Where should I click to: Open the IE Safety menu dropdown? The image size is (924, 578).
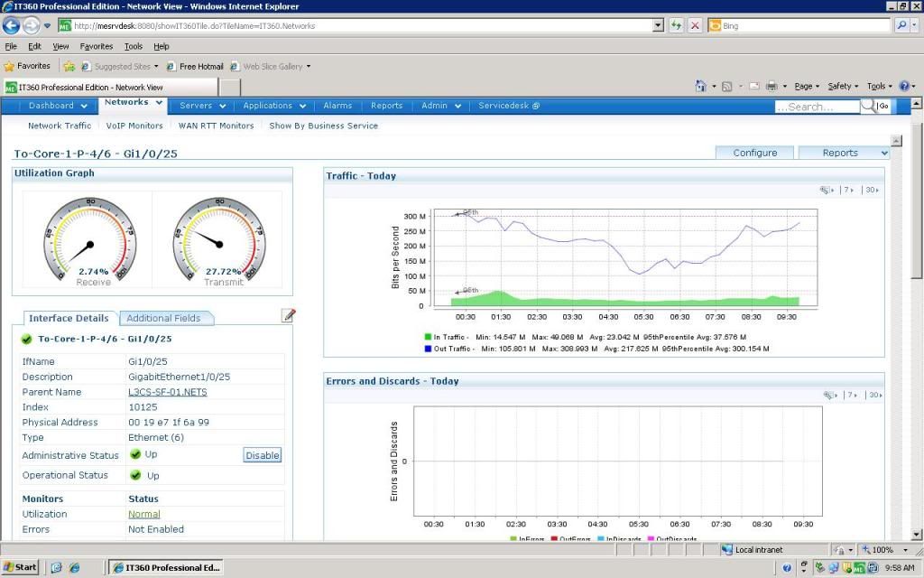point(843,86)
